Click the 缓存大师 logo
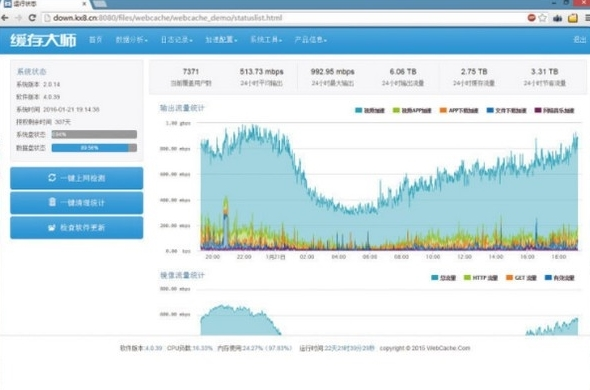Image resolution: width=590 pixels, height=390 pixels. (43, 40)
